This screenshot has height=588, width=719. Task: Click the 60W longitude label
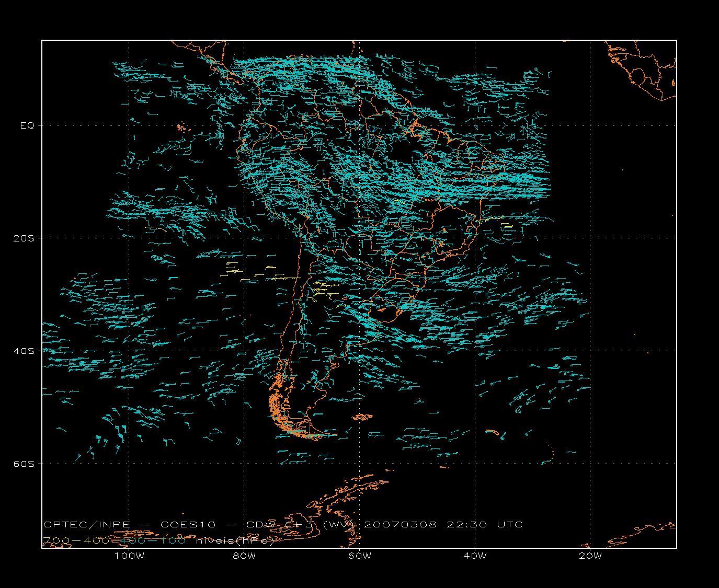(x=360, y=556)
